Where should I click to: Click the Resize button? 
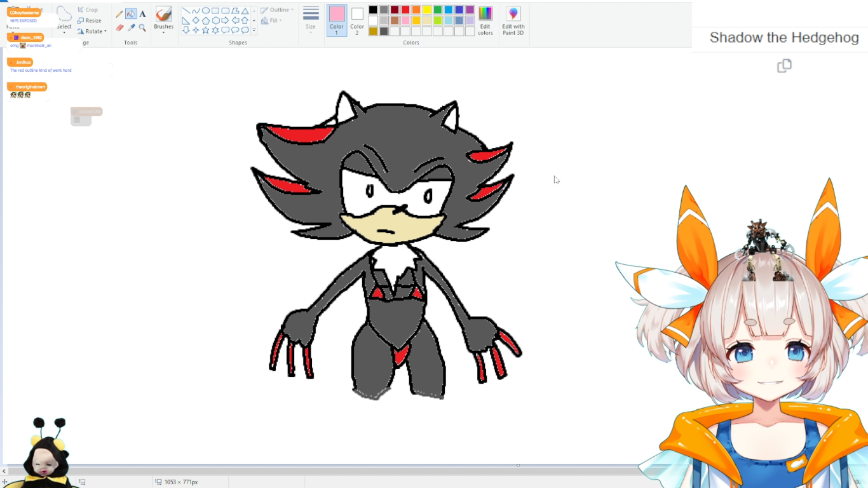point(90,20)
